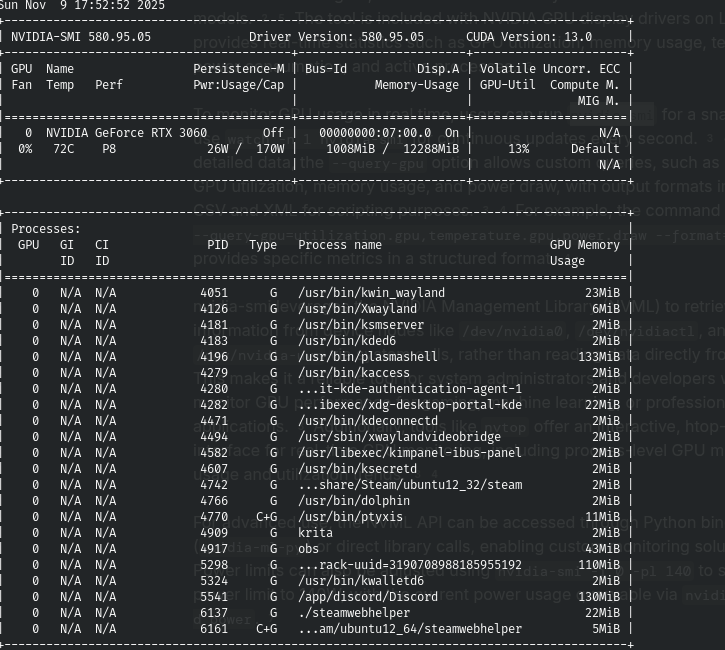This screenshot has height=650, width=725.
Task: Click process "./steamwebhelper"
Action: coord(354,613)
